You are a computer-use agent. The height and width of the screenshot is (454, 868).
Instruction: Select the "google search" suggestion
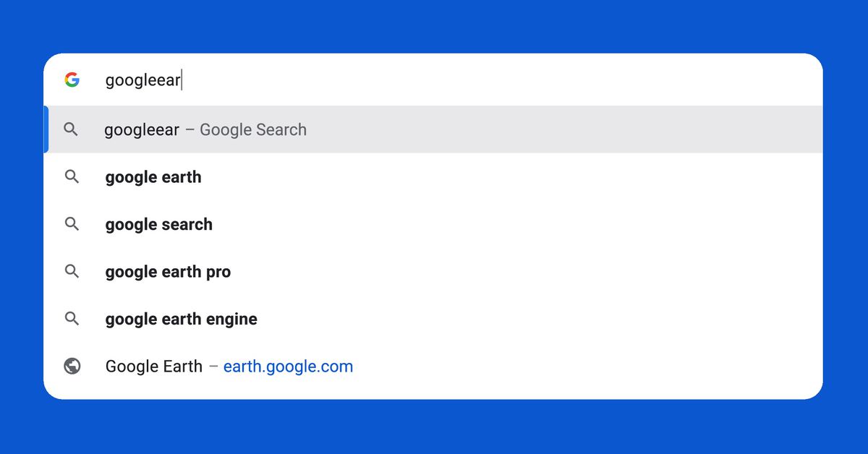tap(158, 224)
